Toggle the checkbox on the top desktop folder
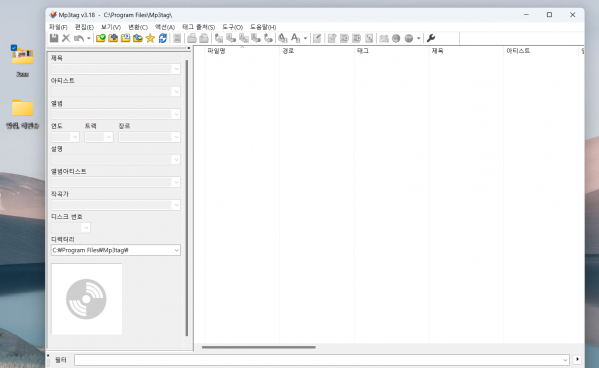 (x=14, y=48)
